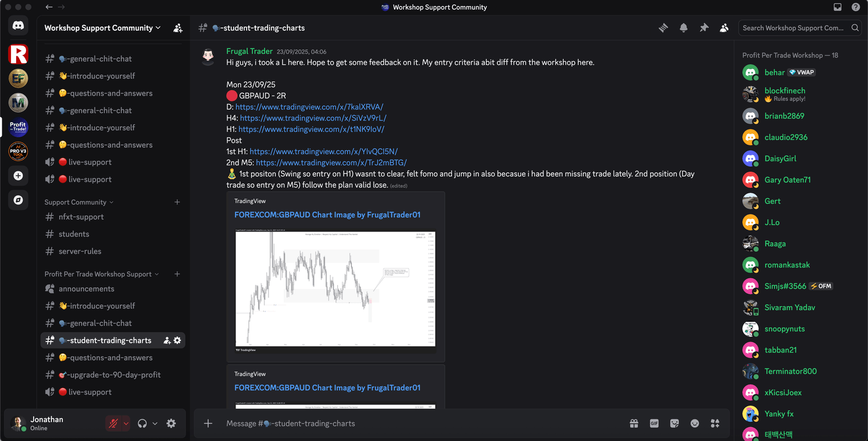Open the GIF picker
This screenshot has height=441, width=868.
pyautogui.click(x=654, y=424)
